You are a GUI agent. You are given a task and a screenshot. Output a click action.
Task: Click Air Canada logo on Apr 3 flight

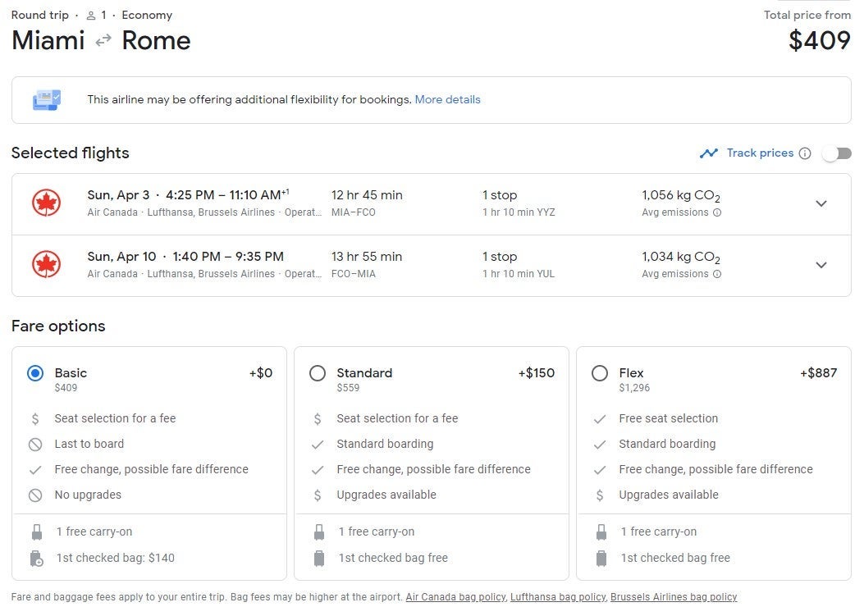(x=46, y=203)
